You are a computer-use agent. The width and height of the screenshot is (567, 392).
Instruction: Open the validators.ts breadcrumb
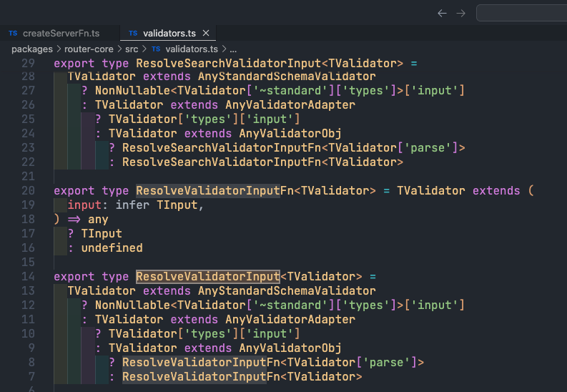192,49
